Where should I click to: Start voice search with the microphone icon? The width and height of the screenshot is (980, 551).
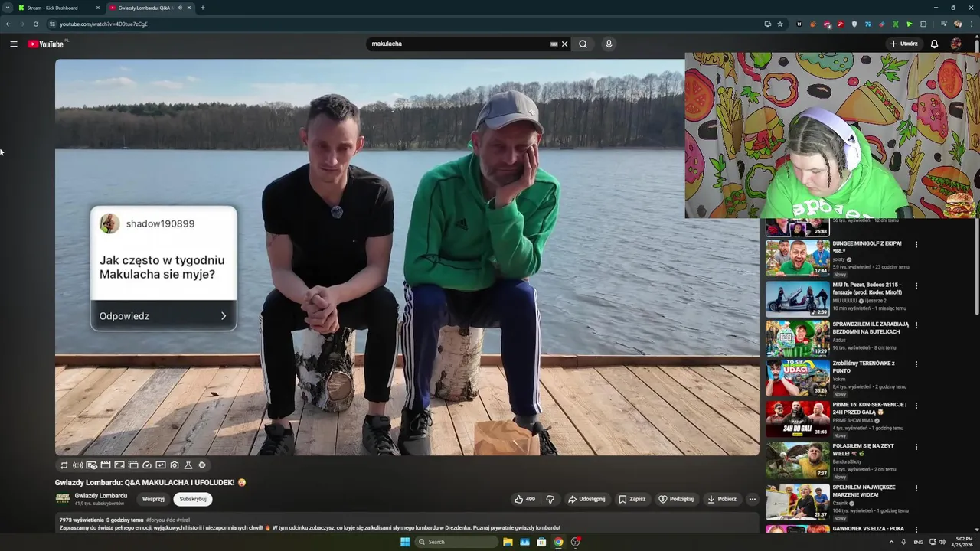[x=609, y=44]
